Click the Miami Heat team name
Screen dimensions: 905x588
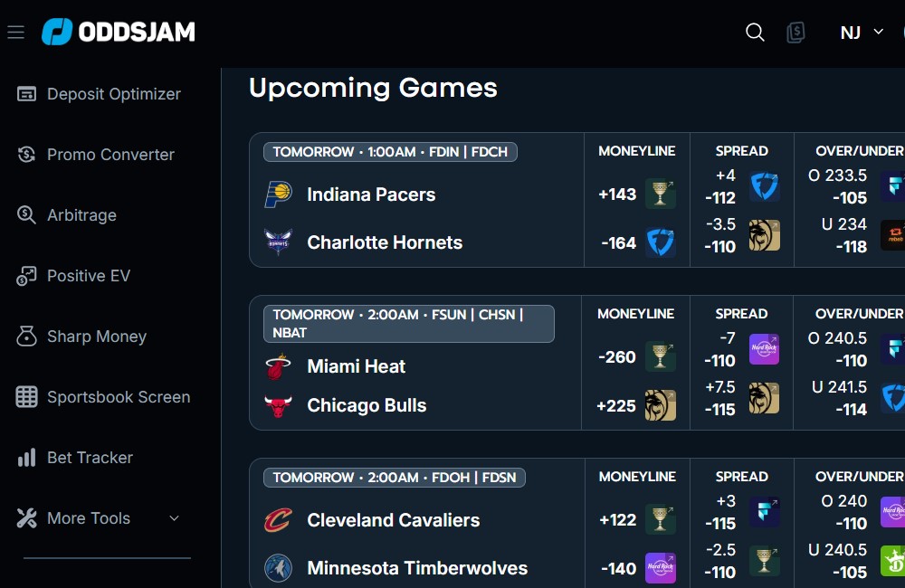356,366
